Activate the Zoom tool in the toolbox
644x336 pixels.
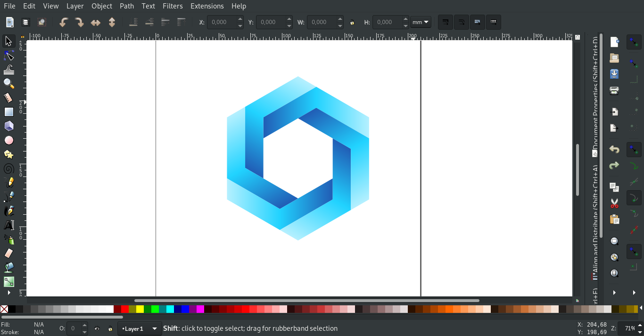[8, 84]
